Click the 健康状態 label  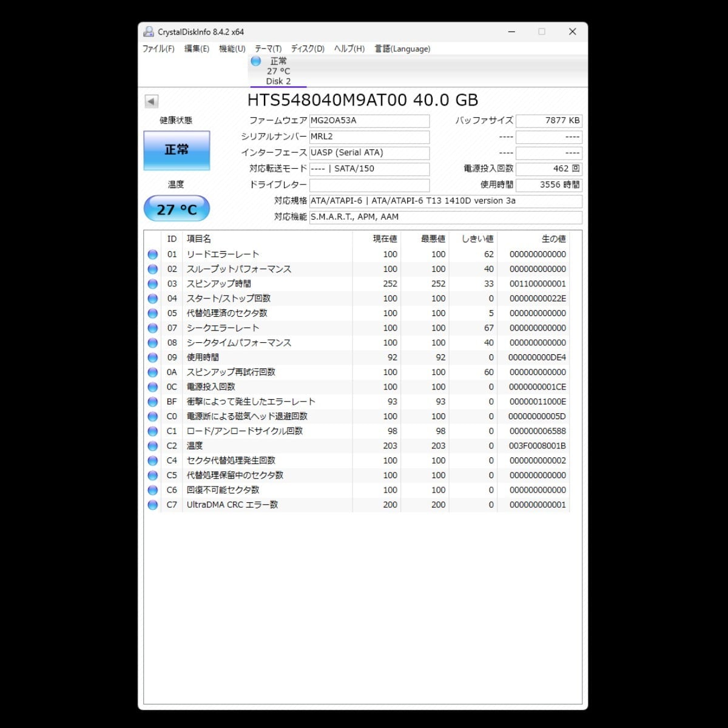(x=176, y=121)
